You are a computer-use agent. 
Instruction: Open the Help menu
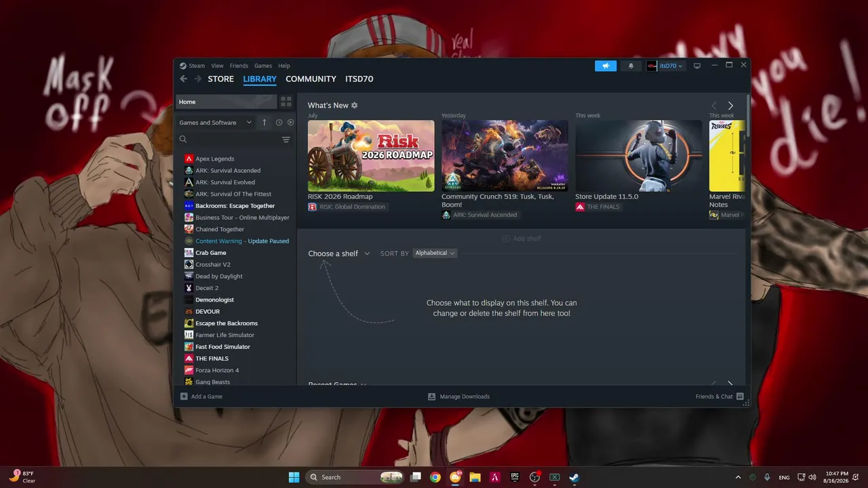click(x=284, y=66)
